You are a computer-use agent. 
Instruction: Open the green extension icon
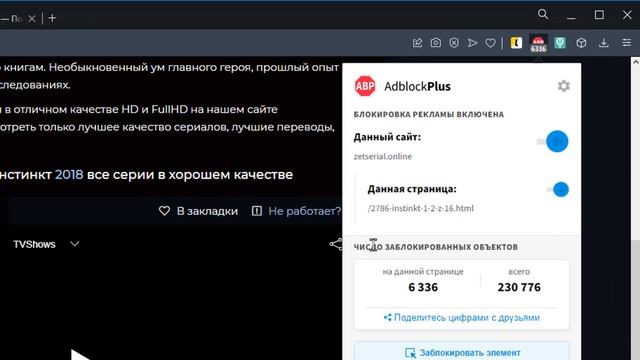point(560,43)
